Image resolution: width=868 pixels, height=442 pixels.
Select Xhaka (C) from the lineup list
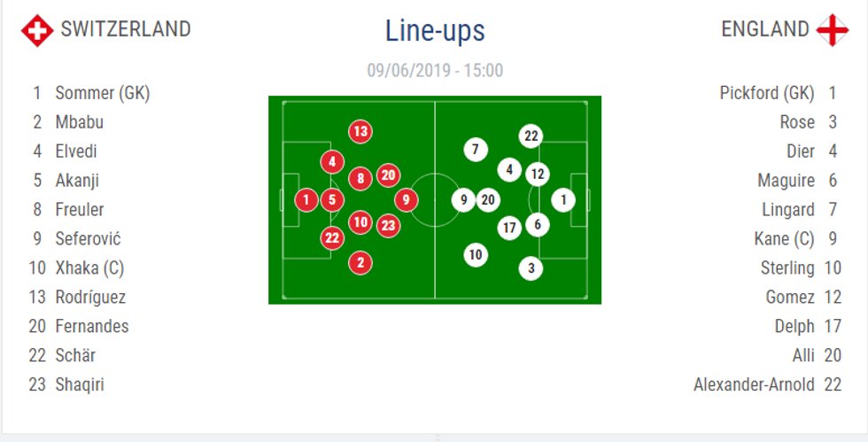click(89, 268)
